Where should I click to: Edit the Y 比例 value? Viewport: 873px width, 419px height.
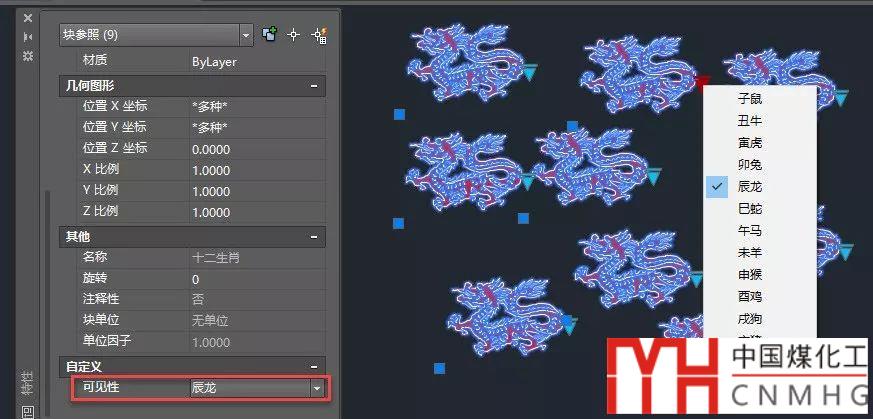pyautogui.click(x=257, y=191)
